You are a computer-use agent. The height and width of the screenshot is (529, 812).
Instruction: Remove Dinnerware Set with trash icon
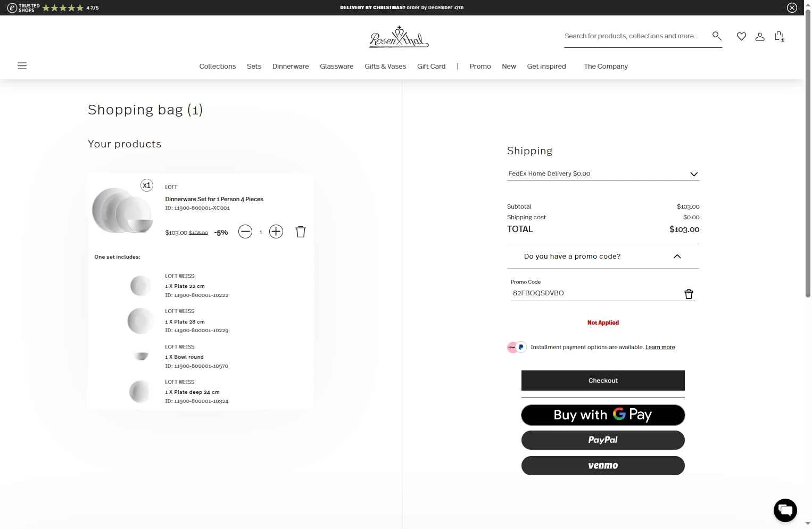(301, 232)
